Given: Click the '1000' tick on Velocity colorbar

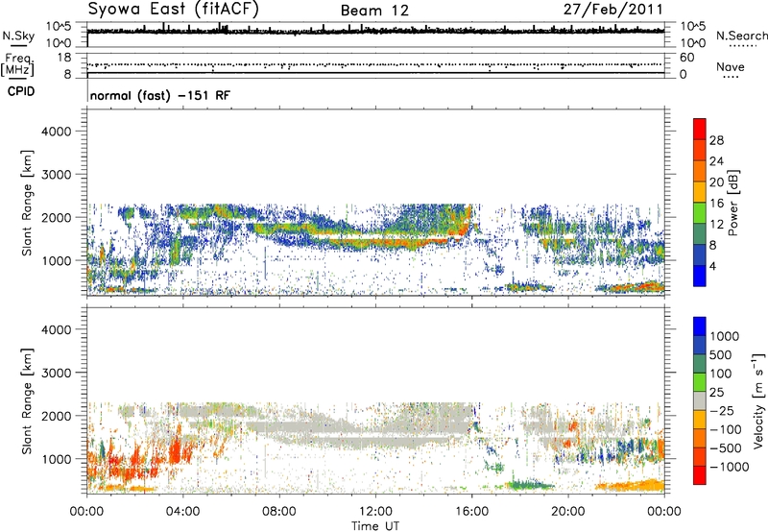Looking at the screenshot, I should tap(724, 336).
